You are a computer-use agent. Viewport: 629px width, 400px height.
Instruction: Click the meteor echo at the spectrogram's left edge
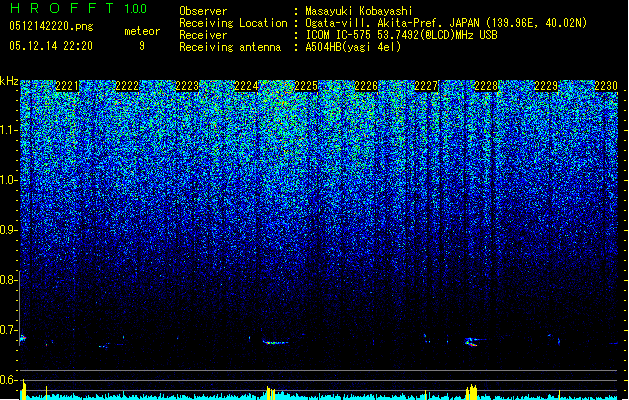tap(22, 339)
